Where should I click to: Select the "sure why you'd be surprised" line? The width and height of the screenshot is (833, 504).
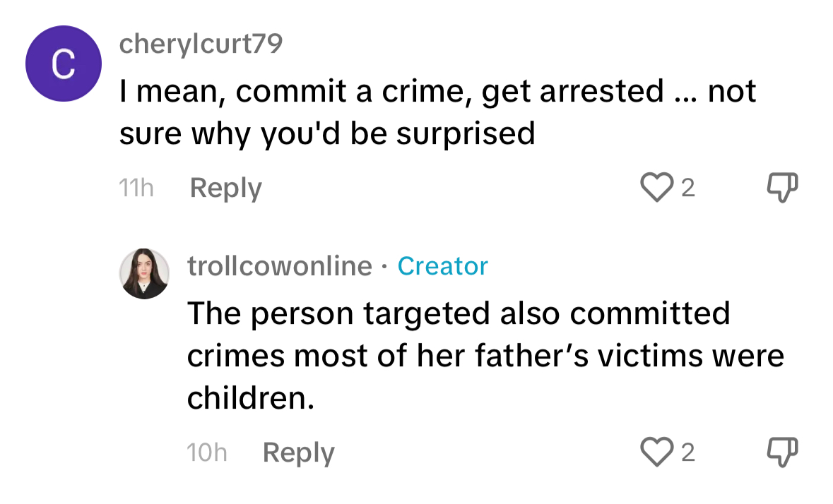point(326,133)
